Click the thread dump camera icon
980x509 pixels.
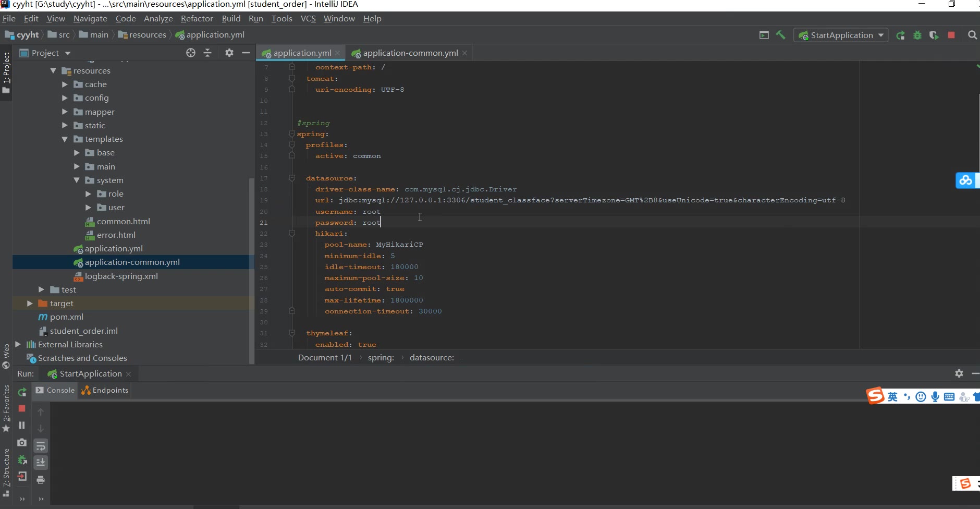22,442
